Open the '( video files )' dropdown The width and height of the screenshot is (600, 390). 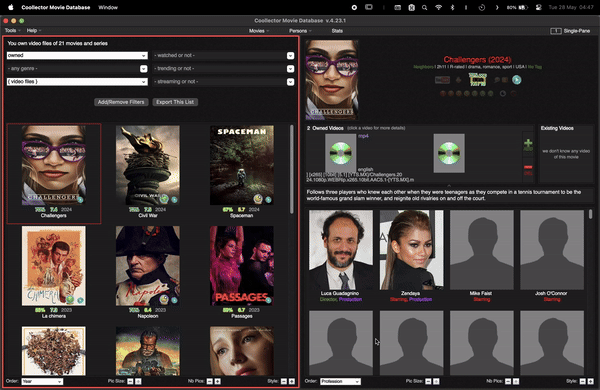point(77,82)
